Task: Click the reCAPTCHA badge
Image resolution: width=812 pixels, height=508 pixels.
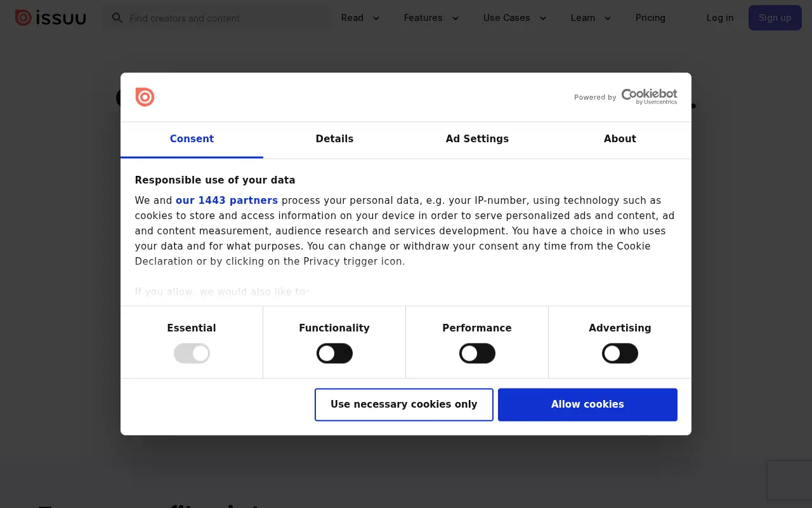Action: point(790,480)
